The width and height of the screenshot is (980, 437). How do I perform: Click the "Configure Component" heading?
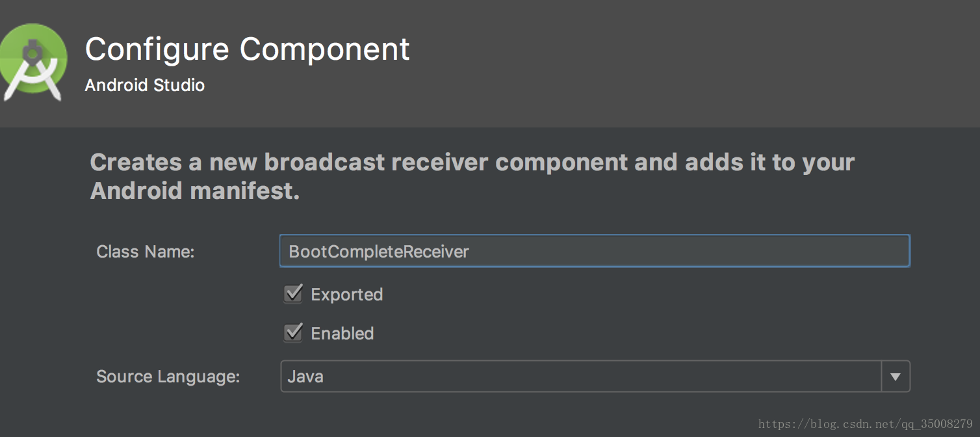[x=248, y=49]
